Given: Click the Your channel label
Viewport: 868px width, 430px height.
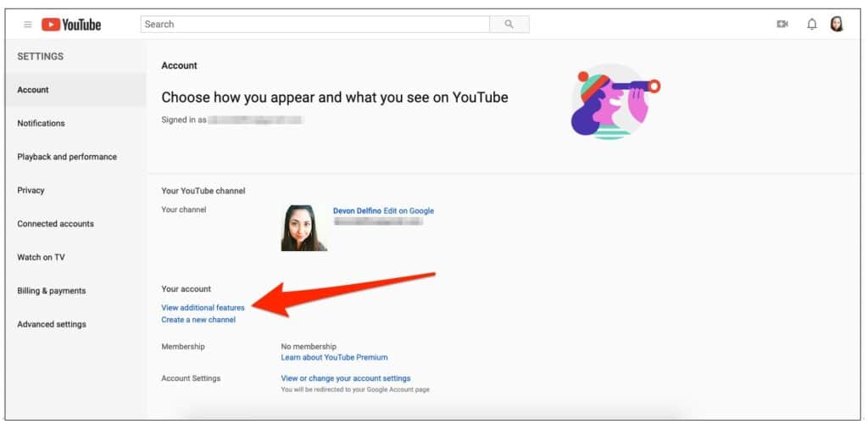Looking at the screenshot, I should pyautogui.click(x=184, y=210).
